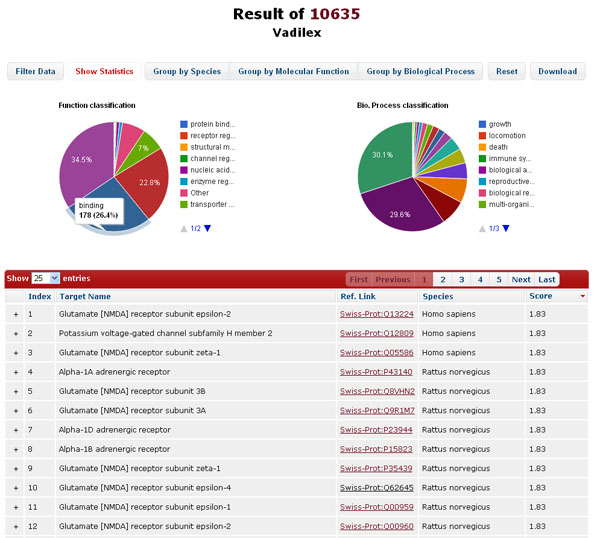This screenshot has width=600, height=538.
Task: Click 'Potassium voltage-gated channel subfamily H member 2'
Action: 165,333
